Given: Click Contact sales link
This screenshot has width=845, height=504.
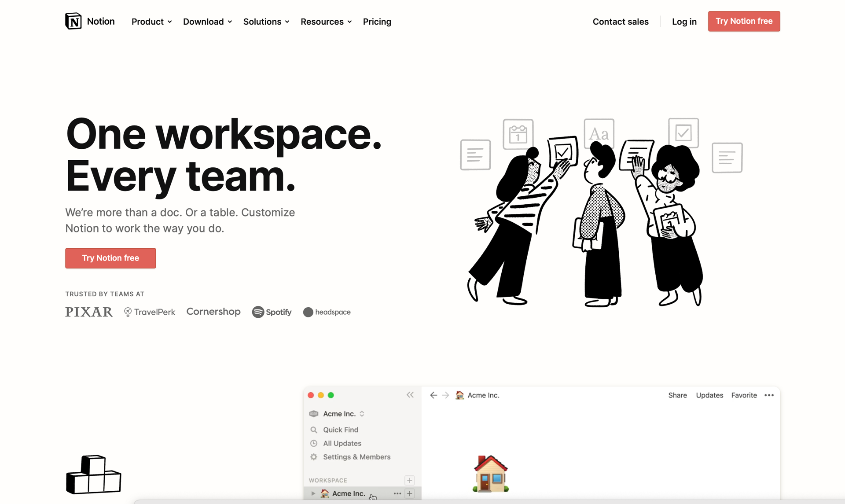Looking at the screenshot, I should pyautogui.click(x=621, y=22).
